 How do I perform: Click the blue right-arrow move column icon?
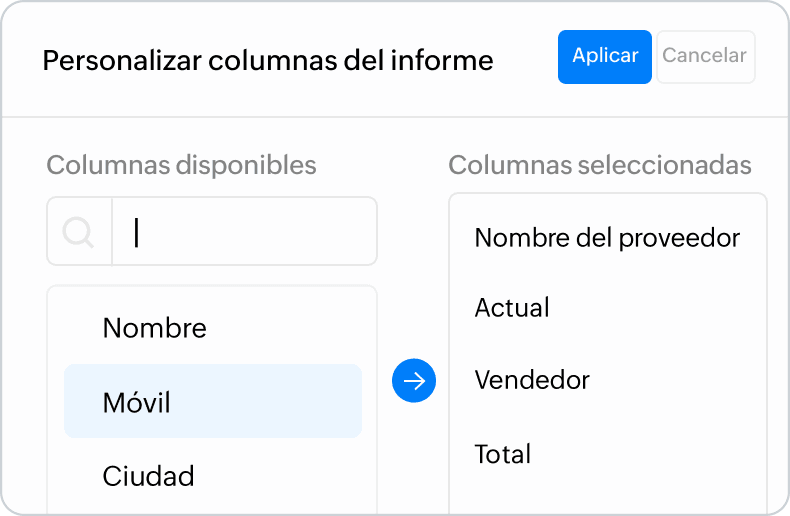414,380
